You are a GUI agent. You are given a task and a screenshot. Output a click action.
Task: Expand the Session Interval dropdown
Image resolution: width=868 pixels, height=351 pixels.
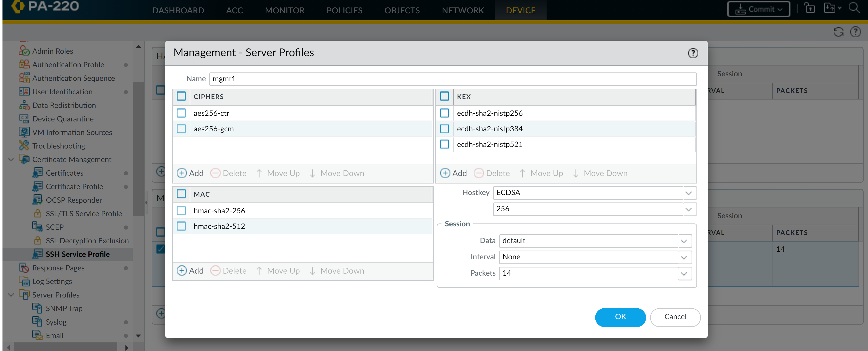click(x=595, y=257)
